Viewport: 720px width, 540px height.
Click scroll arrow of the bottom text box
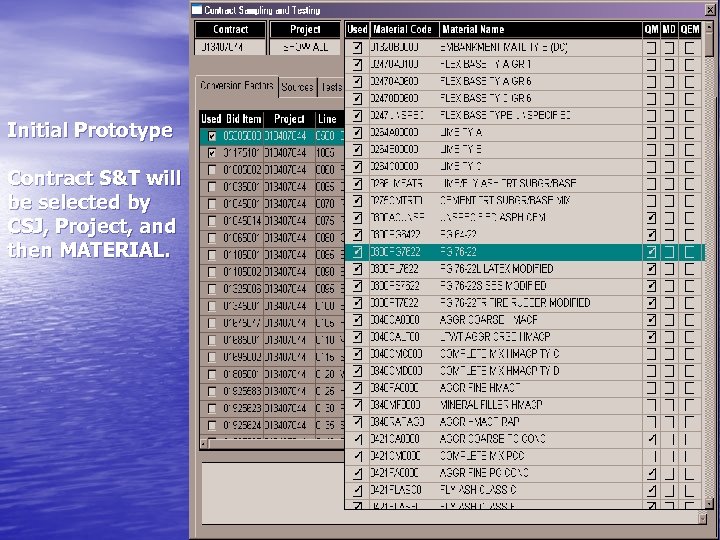[x=702, y=518]
